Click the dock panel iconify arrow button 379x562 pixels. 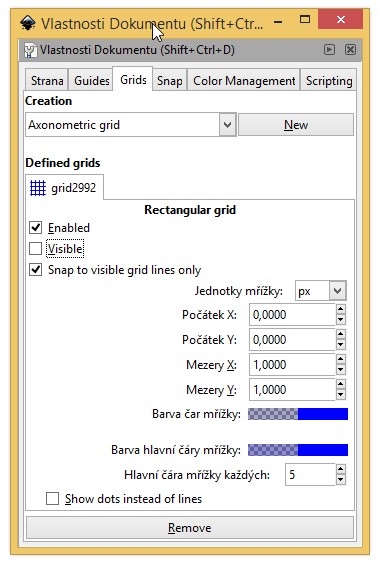pos(330,49)
